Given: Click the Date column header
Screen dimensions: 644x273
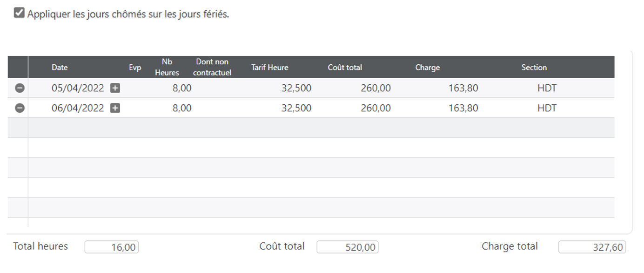Looking at the screenshot, I should pyautogui.click(x=60, y=68).
